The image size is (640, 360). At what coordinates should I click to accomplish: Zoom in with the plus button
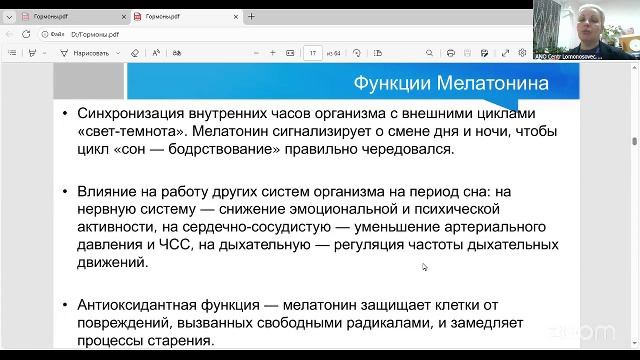click(273, 53)
